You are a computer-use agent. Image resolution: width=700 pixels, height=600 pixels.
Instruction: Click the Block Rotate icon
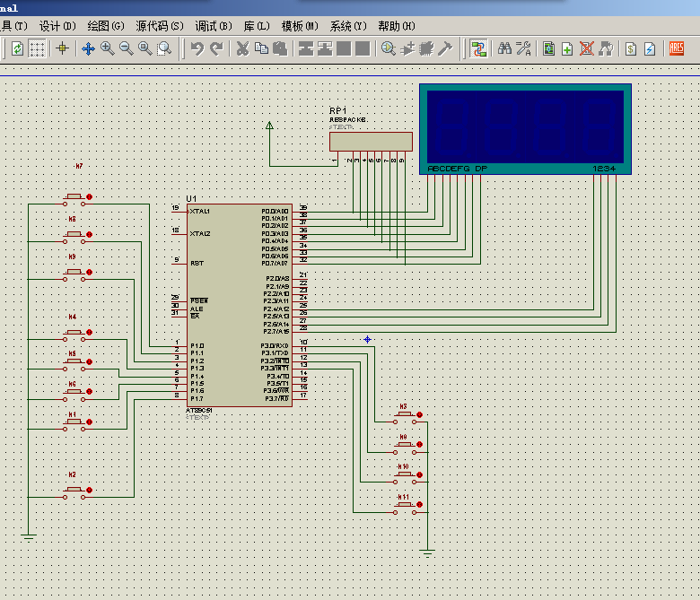tap(344, 48)
